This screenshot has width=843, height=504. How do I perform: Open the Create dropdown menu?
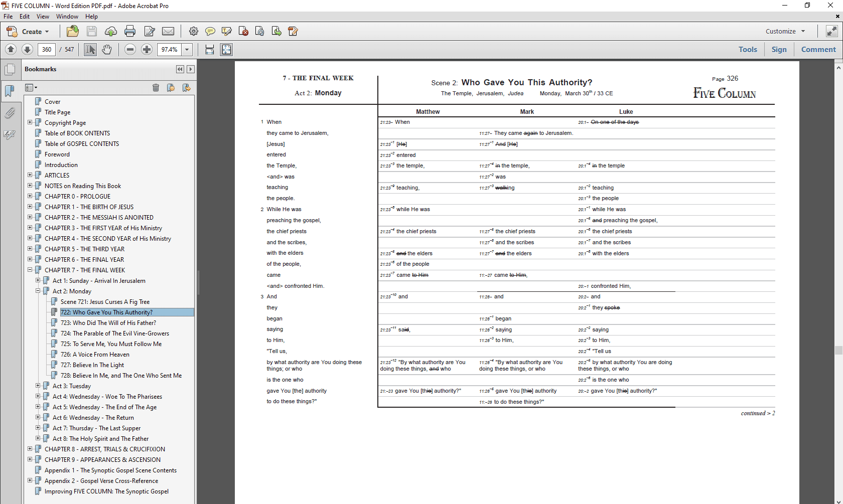(28, 31)
